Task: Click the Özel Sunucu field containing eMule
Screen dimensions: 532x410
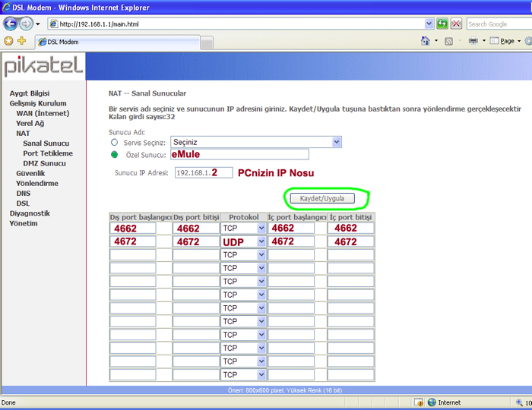Action: 240,154
